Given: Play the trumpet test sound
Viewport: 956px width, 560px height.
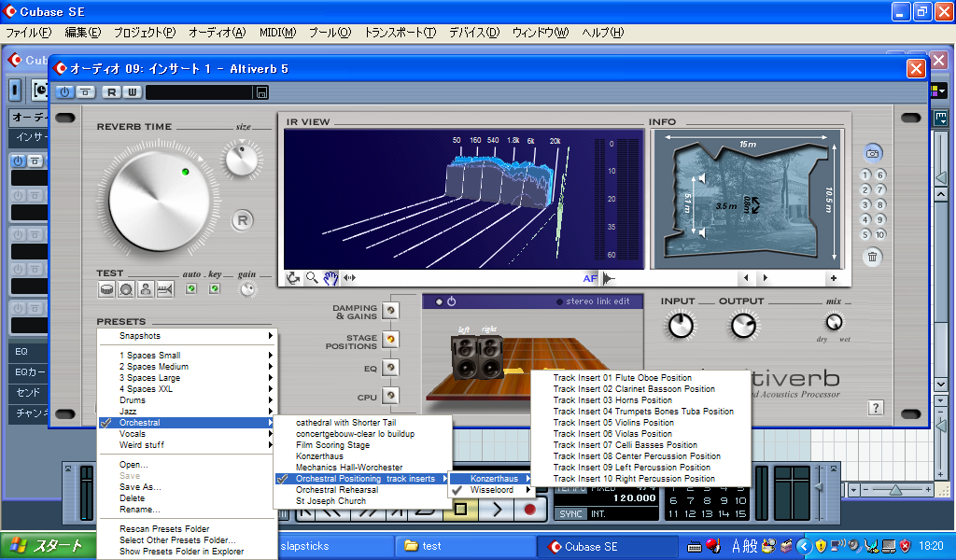Looking at the screenshot, I should coord(165,289).
